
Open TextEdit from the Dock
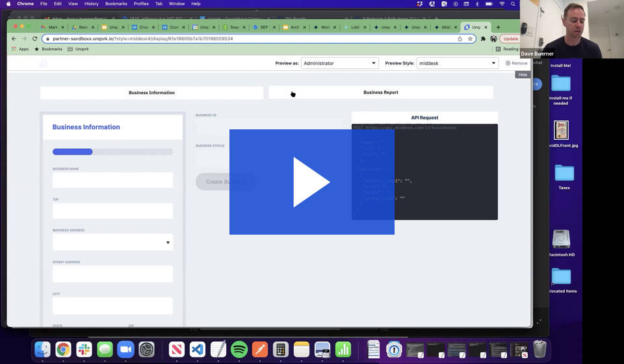(x=218, y=350)
